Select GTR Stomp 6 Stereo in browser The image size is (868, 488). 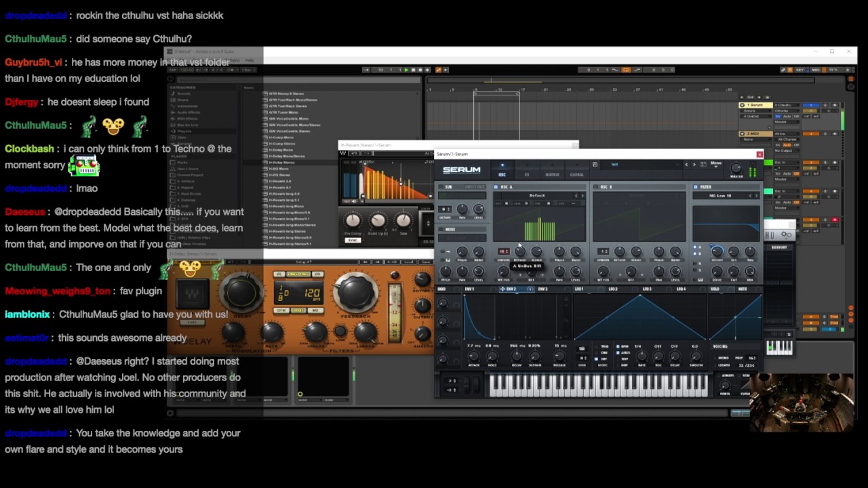point(286,94)
